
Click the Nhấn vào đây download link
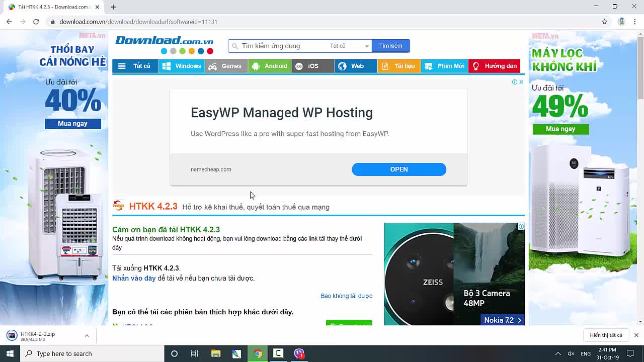click(134, 278)
